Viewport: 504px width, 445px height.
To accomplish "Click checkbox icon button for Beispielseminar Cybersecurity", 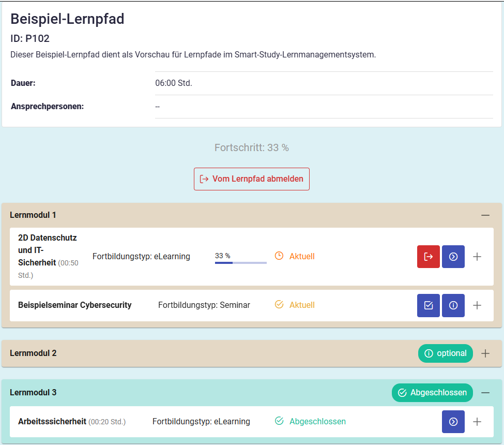I will pyautogui.click(x=428, y=305).
